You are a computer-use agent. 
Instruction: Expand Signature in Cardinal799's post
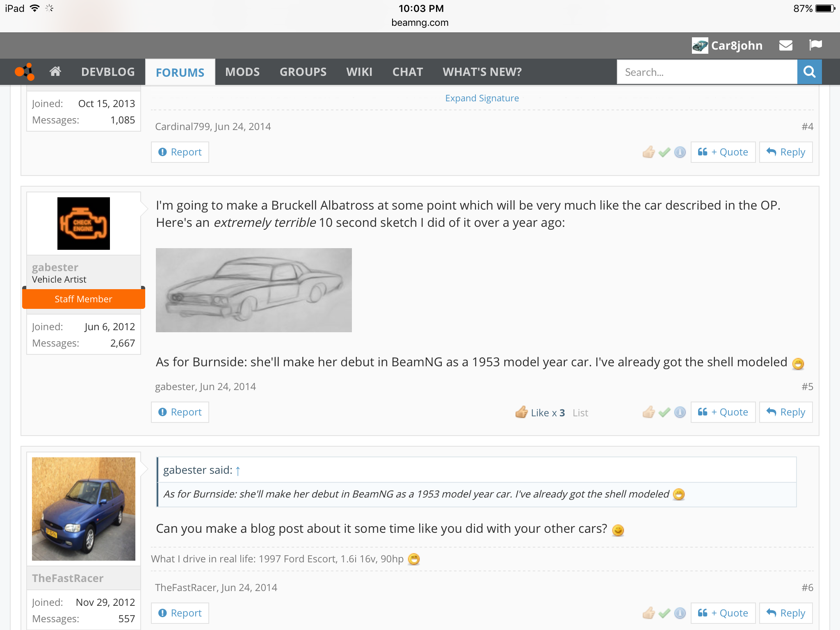coord(482,98)
